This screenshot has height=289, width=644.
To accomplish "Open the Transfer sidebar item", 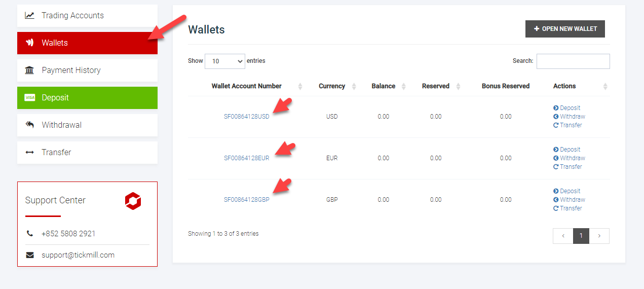I will (87, 153).
